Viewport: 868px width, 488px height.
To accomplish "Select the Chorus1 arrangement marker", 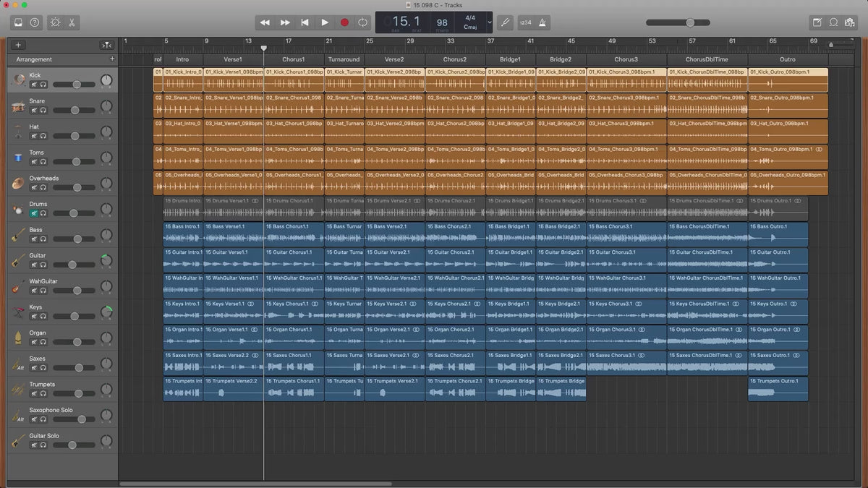I will coord(293,59).
